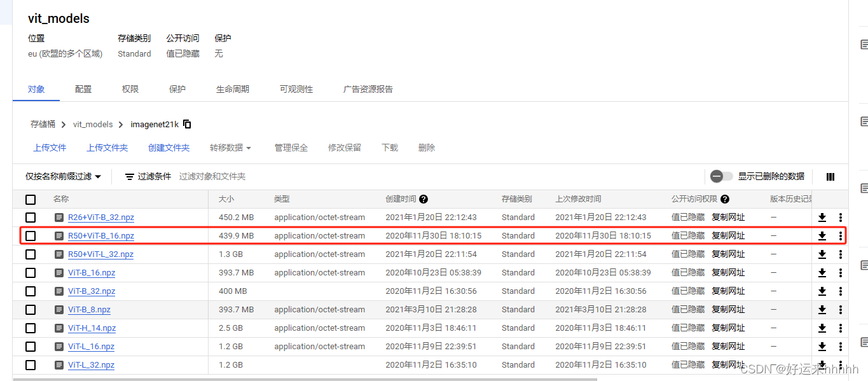
Task: Select the checkbox for R26+ViT-B_32.npz row
Action: 30,217
